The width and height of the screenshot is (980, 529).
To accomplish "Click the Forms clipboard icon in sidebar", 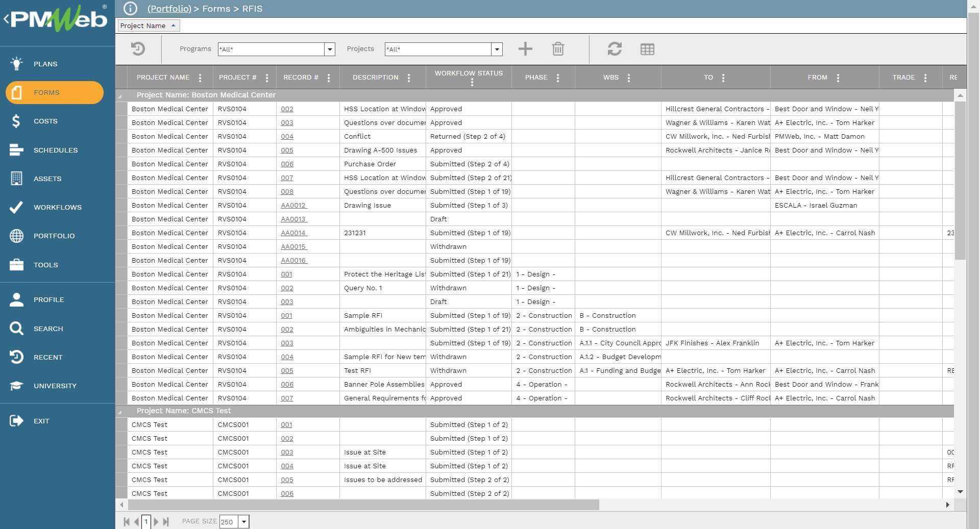I will click(16, 92).
